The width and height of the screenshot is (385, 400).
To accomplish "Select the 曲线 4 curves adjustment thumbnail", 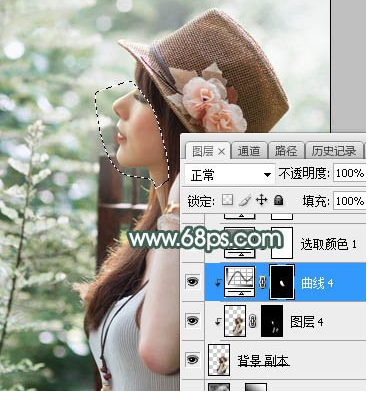I will (240, 282).
